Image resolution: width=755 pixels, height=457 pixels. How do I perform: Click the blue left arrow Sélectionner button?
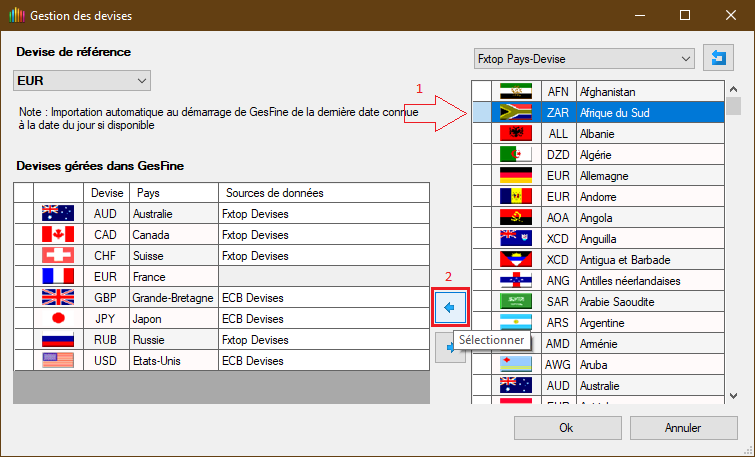tap(449, 307)
